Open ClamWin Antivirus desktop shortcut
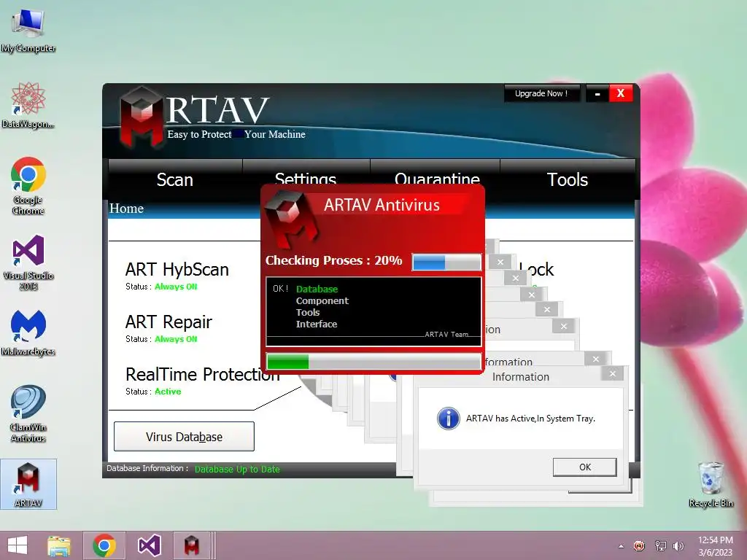The height and width of the screenshot is (560, 747). [28, 413]
